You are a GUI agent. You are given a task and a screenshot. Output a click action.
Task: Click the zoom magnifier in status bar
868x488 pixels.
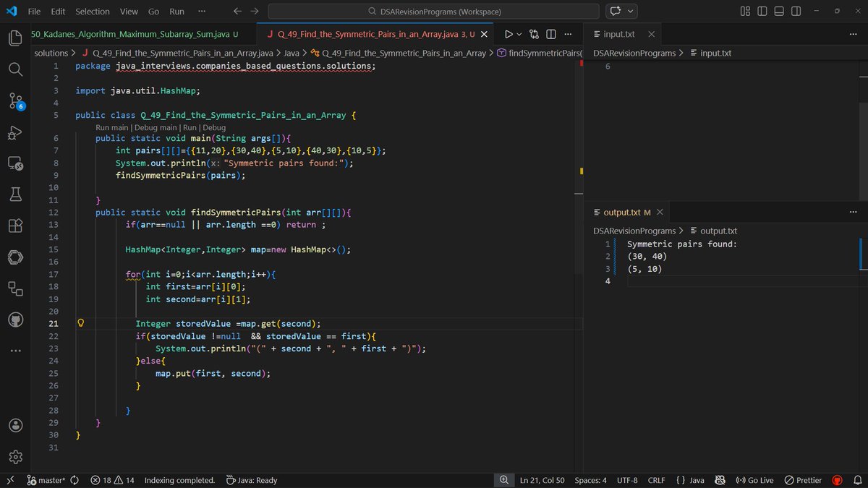click(x=503, y=480)
